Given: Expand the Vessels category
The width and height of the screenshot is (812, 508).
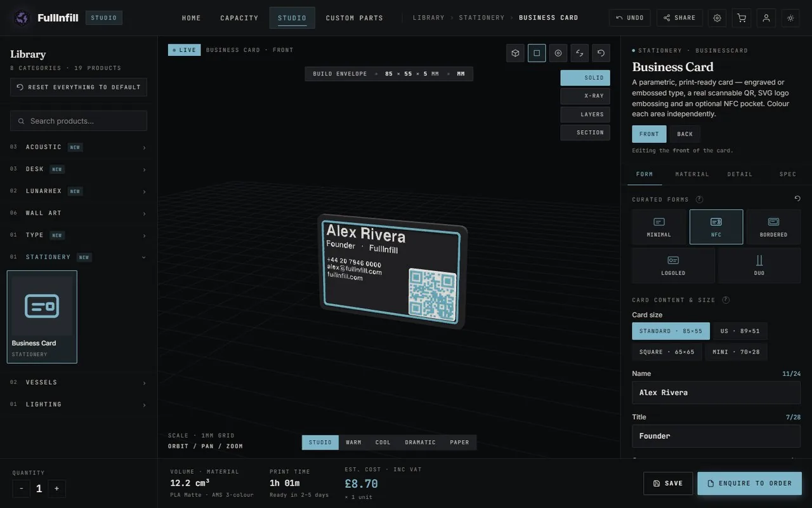Looking at the screenshot, I should 79,382.
